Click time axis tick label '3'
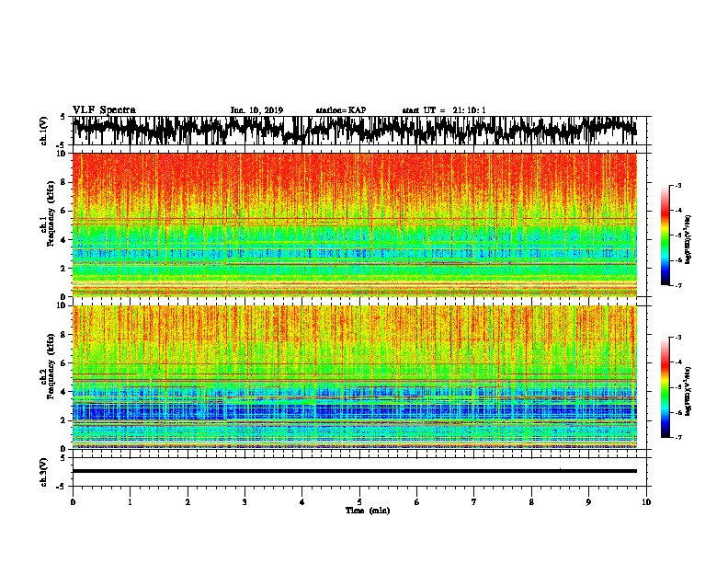The width and height of the screenshot is (728, 563). pyautogui.click(x=245, y=502)
